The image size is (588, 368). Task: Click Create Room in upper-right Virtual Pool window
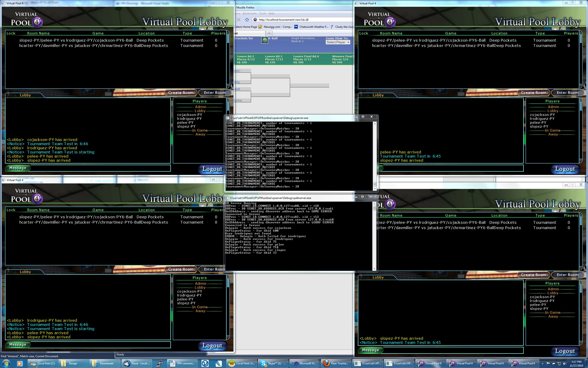tap(533, 92)
